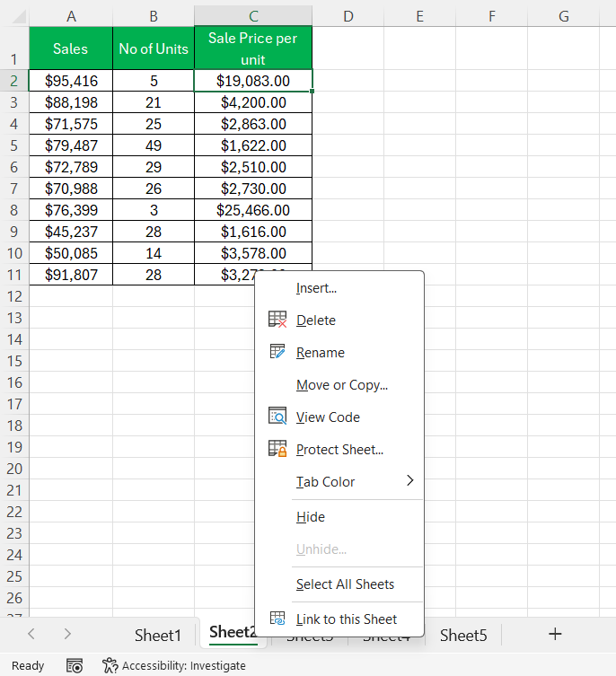Choose Select All Sheets
The height and width of the screenshot is (676, 616).
[339, 584]
